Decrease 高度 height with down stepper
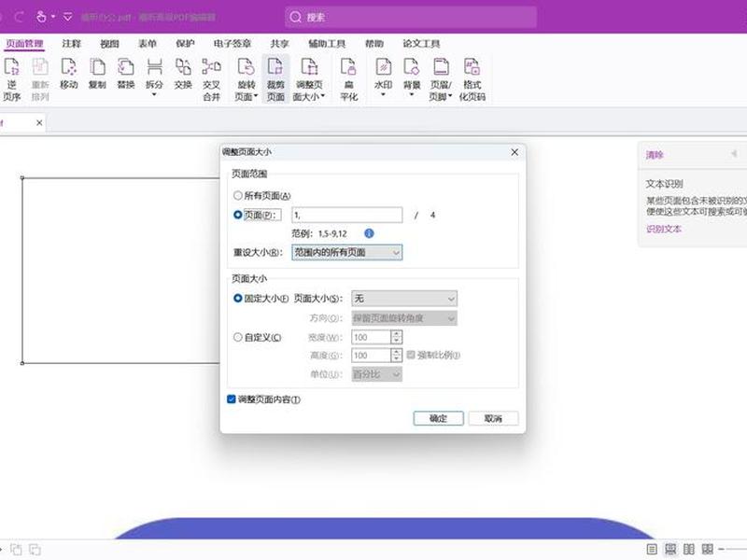This screenshot has width=747, height=560. point(396,358)
